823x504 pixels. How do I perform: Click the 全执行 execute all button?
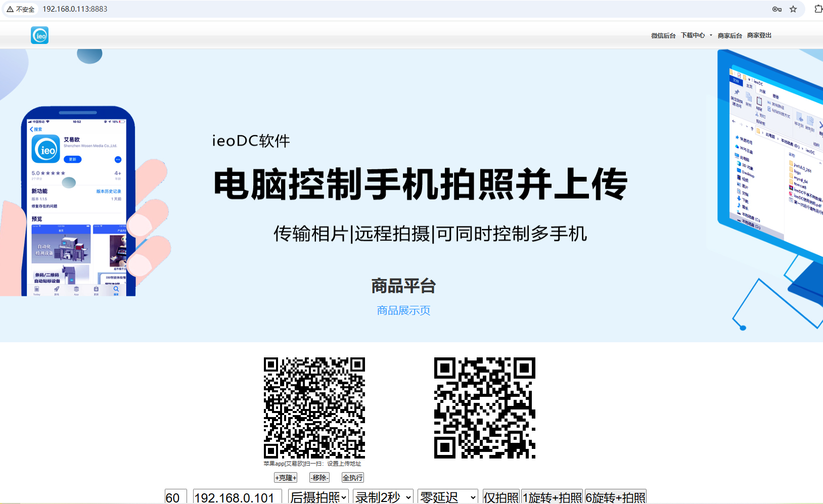[x=352, y=478]
